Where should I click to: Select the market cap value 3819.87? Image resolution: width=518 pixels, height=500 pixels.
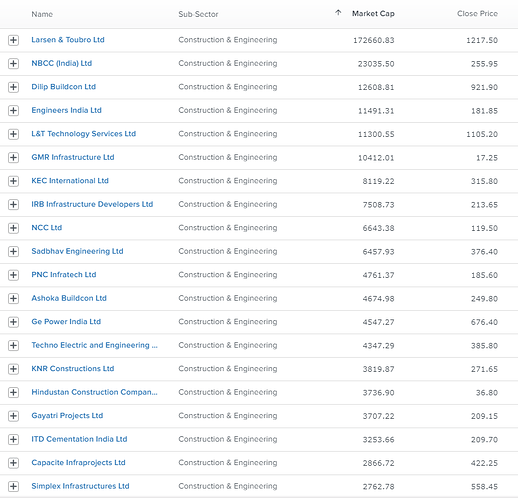point(378,369)
